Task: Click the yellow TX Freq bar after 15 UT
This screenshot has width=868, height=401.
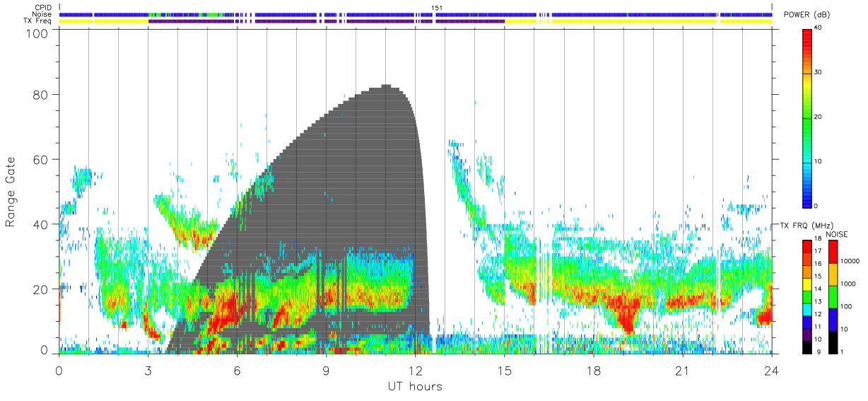Action: 638,21
